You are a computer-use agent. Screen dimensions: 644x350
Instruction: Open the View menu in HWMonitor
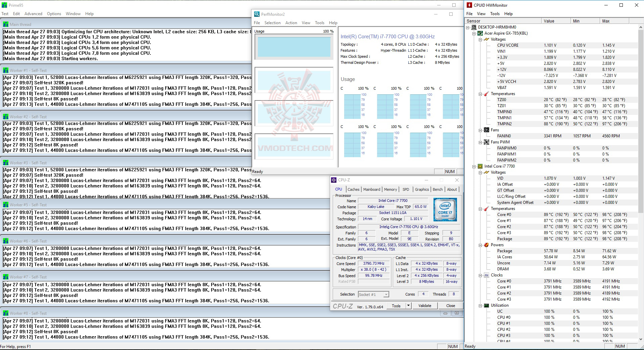(481, 14)
